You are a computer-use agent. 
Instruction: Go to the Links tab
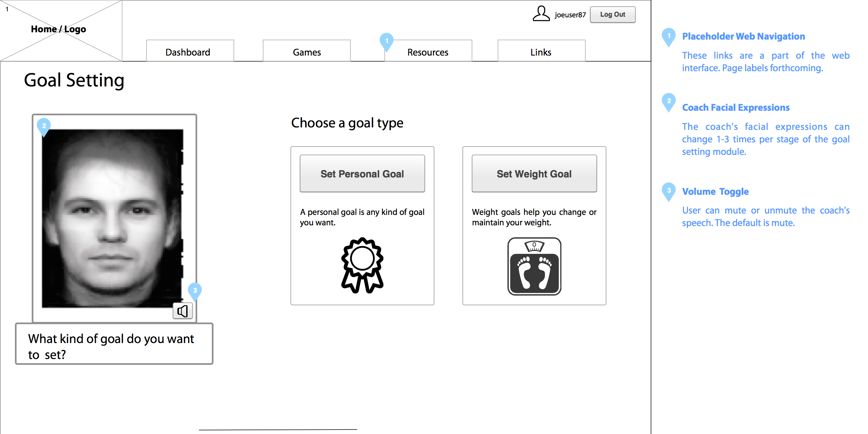click(541, 52)
